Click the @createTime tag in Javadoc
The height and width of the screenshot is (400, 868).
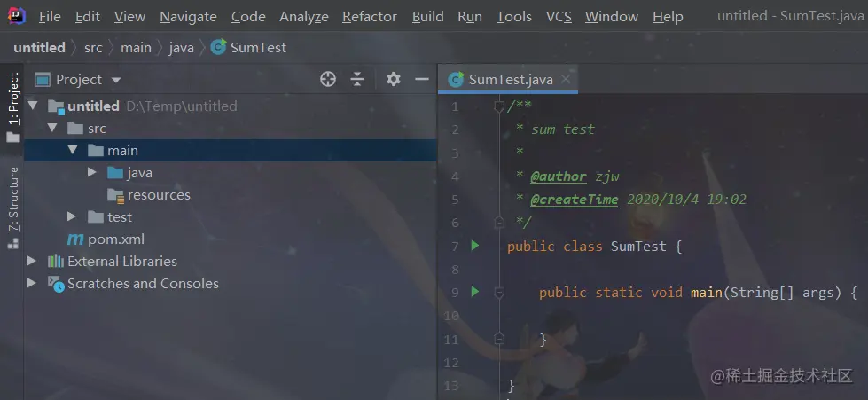coord(574,199)
